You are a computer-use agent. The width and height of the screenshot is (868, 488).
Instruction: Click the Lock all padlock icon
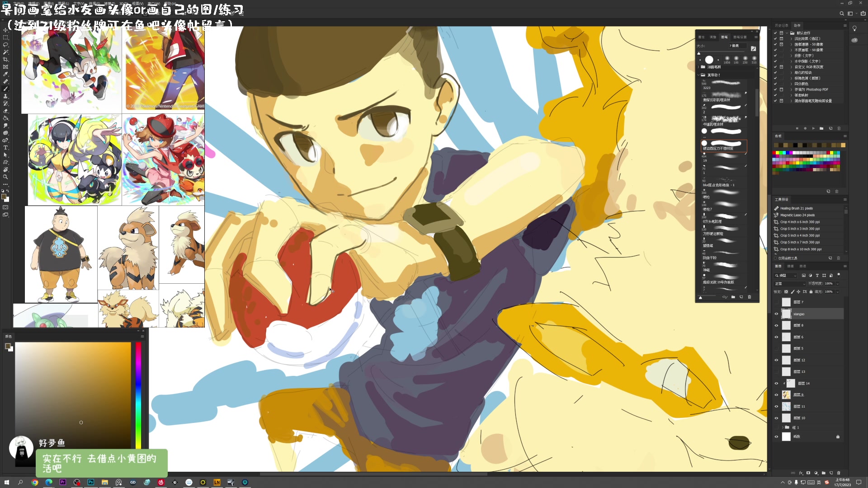coord(811,292)
